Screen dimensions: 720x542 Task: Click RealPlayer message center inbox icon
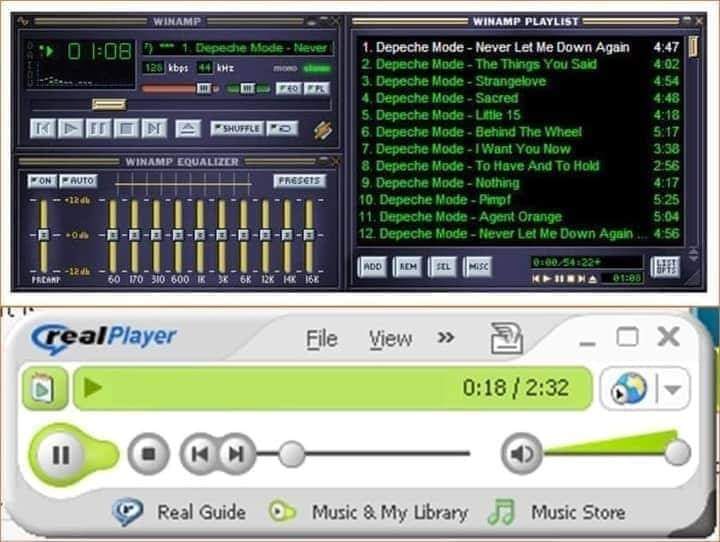(x=506, y=339)
